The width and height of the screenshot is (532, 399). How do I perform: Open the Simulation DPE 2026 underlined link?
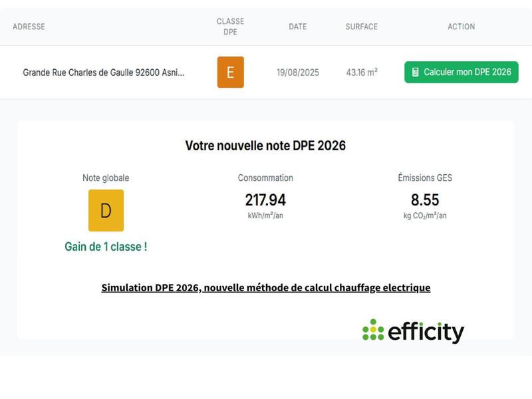[x=265, y=287]
